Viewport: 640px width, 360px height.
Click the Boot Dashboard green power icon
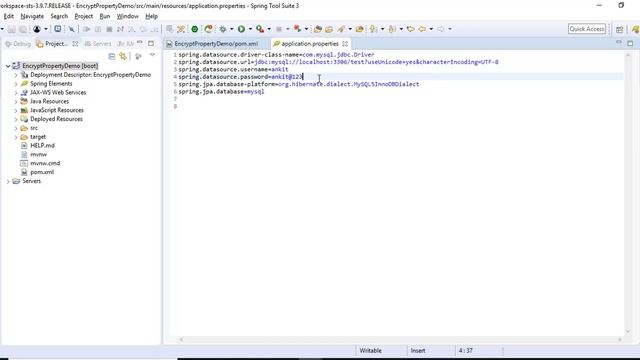pyautogui.click(x=195, y=29)
